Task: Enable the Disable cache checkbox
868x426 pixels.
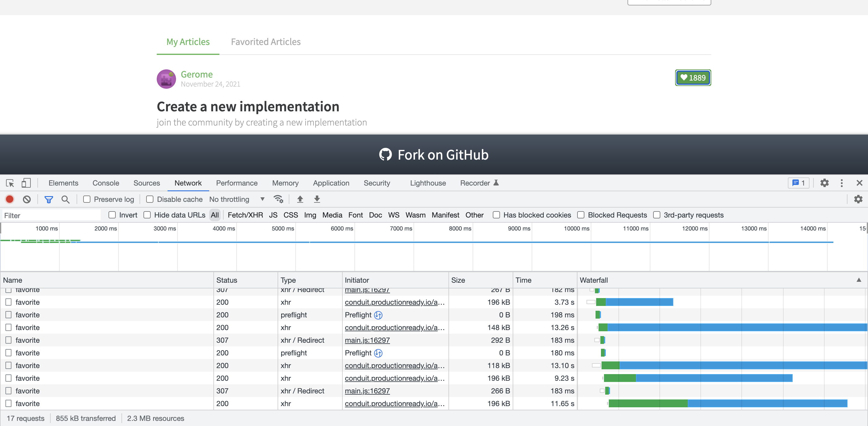Action: (150, 199)
